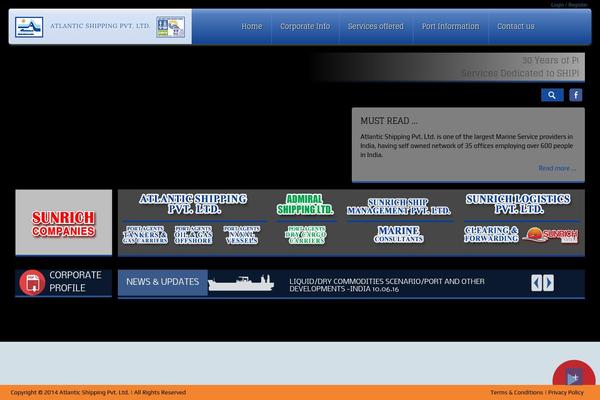
Task: Select Port Agents Dry Cargo Carriers
Action: [306, 235]
